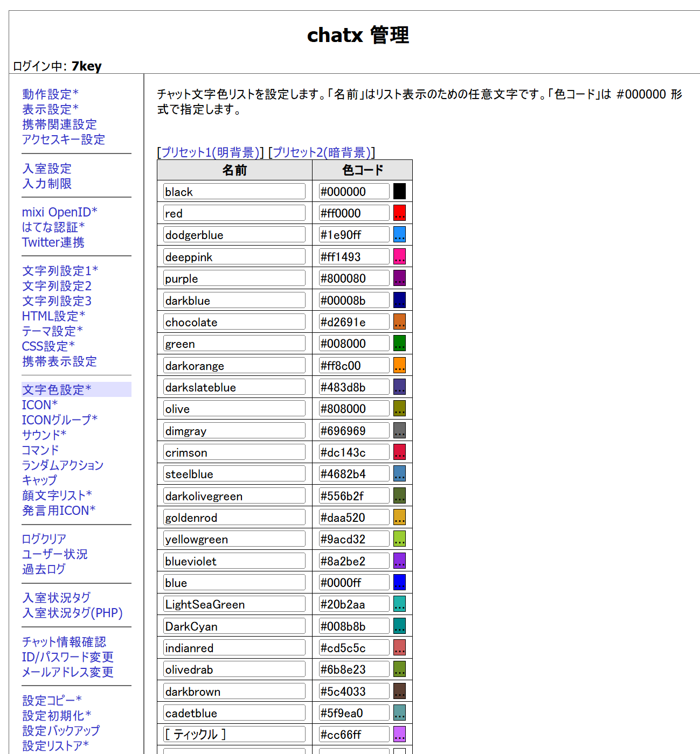The height and width of the screenshot is (754, 700).
Task: Open ID/パスワード変更 page
Action: [67, 657]
